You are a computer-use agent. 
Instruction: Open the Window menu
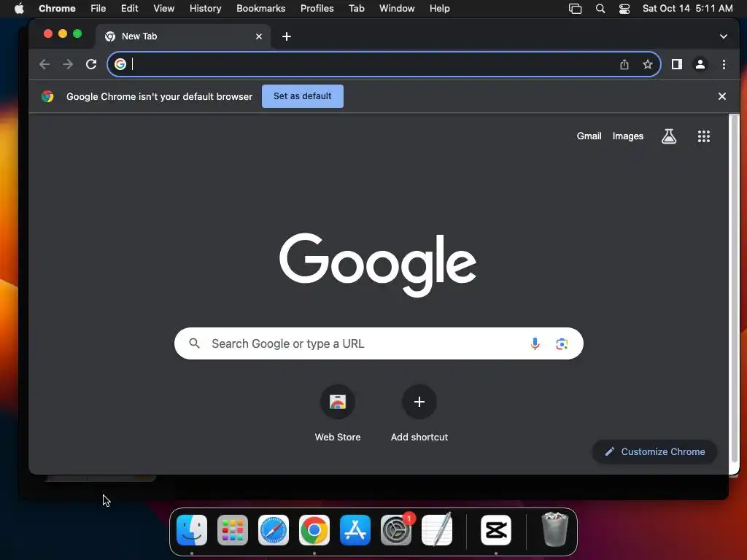coord(397,9)
